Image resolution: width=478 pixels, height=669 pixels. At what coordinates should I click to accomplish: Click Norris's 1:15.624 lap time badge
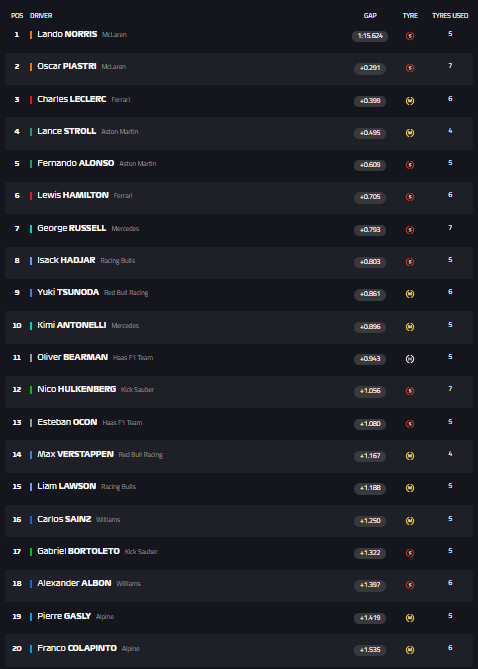pos(370,36)
